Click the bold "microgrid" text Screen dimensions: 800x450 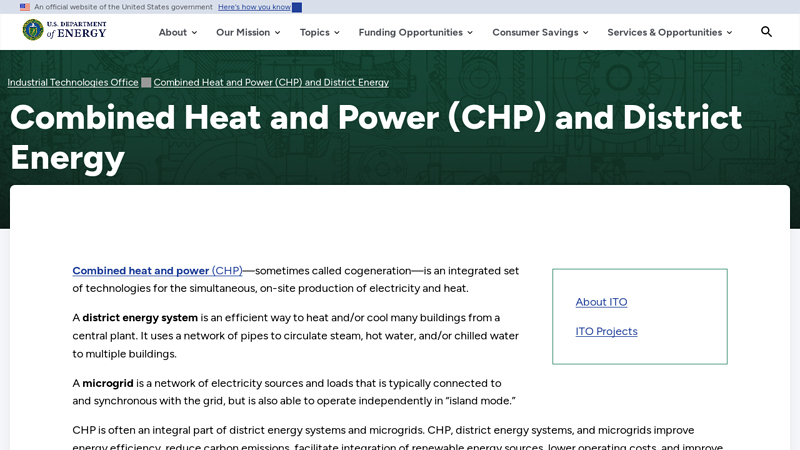click(x=108, y=383)
